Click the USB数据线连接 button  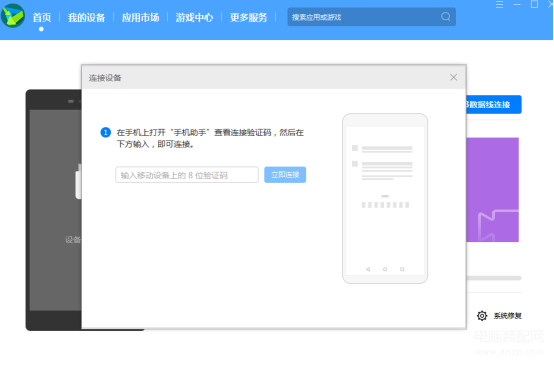pos(494,105)
